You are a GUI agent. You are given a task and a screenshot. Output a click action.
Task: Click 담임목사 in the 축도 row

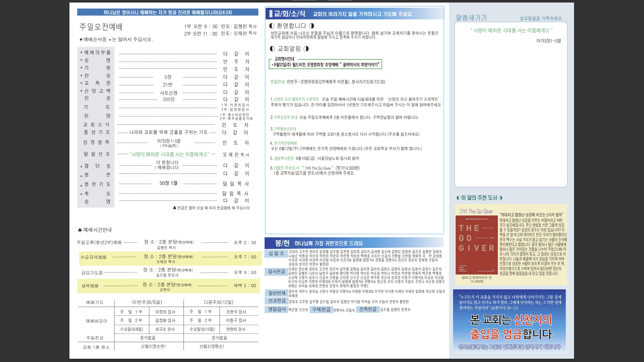click(x=235, y=194)
